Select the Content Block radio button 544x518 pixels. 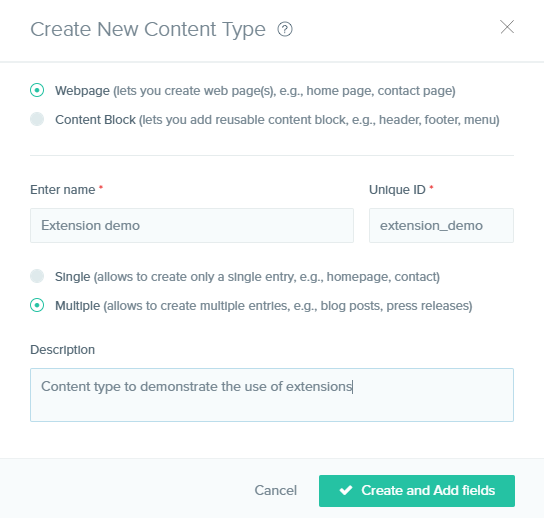(x=37, y=119)
